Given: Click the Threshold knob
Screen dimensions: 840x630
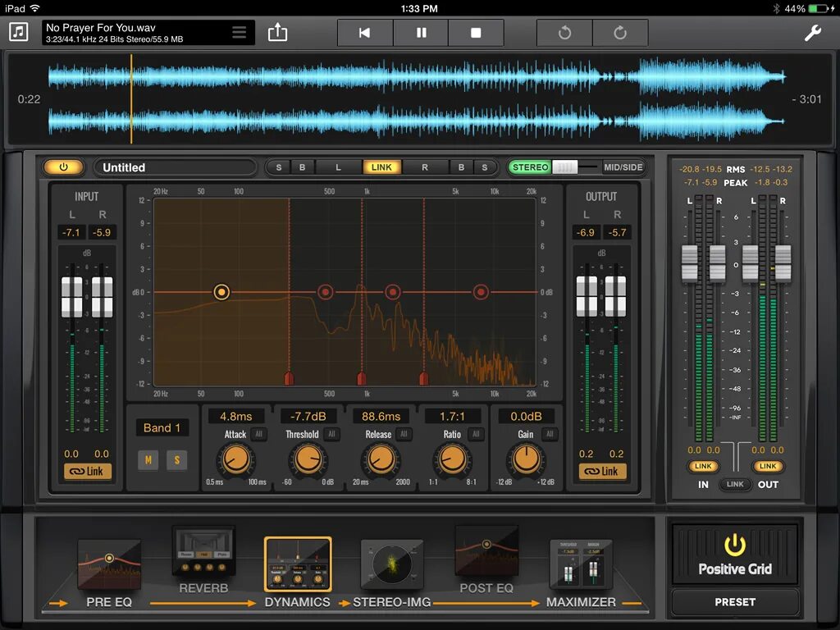Looking at the screenshot, I should 308,459.
